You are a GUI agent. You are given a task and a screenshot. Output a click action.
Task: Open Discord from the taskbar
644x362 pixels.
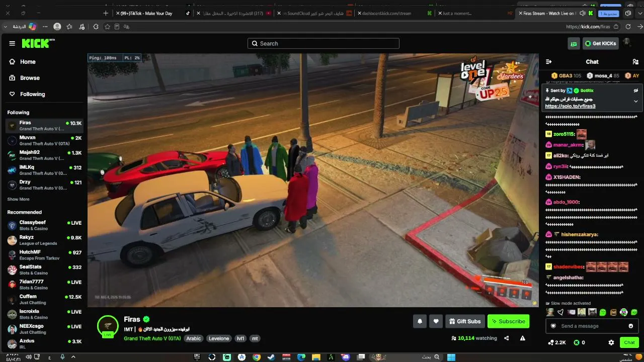coord(345,357)
